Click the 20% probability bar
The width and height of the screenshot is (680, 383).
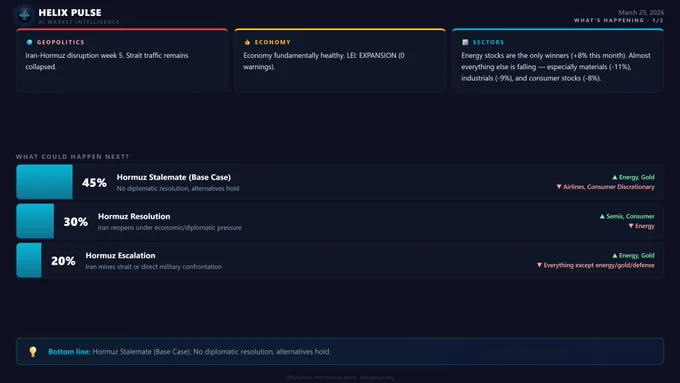point(29,260)
